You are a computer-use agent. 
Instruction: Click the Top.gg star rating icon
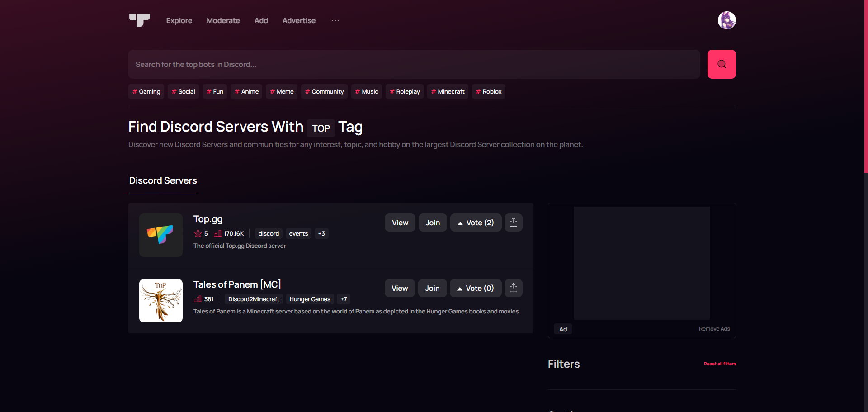(x=198, y=233)
